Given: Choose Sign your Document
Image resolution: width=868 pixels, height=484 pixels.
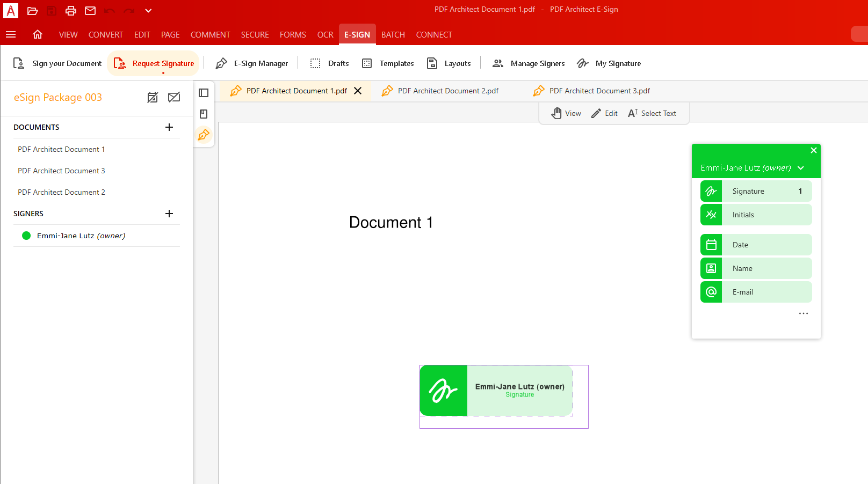Looking at the screenshot, I should point(57,63).
